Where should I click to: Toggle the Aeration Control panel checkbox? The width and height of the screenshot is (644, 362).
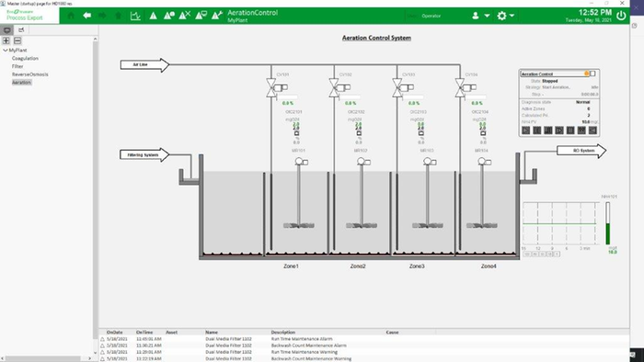coord(592,74)
